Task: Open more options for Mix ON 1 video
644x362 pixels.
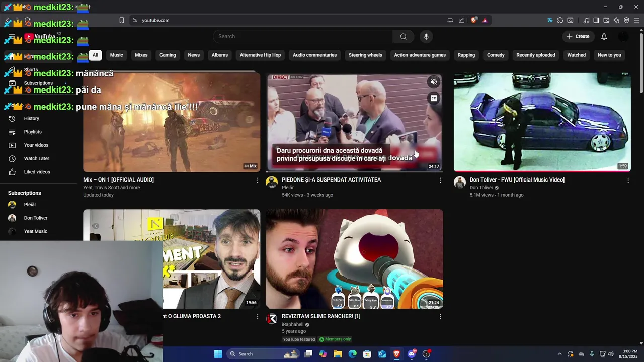Action: [x=258, y=180]
